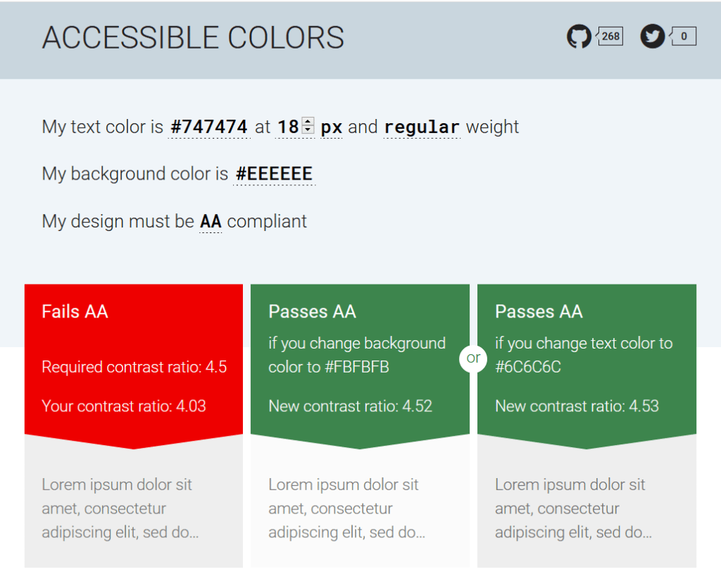This screenshot has width=721, height=588.
Task: Click the text color value #747474
Action: (x=208, y=127)
